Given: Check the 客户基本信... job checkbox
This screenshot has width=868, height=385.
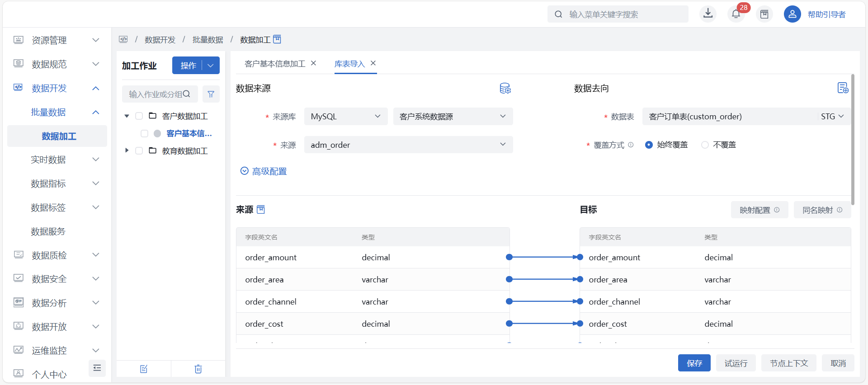Looking at the screenshot, I should [x=144, y=133].
